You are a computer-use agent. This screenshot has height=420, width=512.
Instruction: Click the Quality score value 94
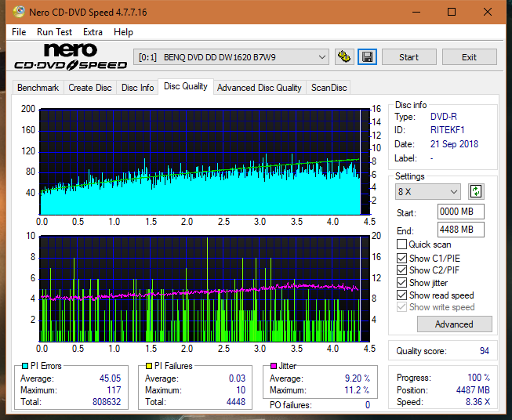click(x=485, y=351)
